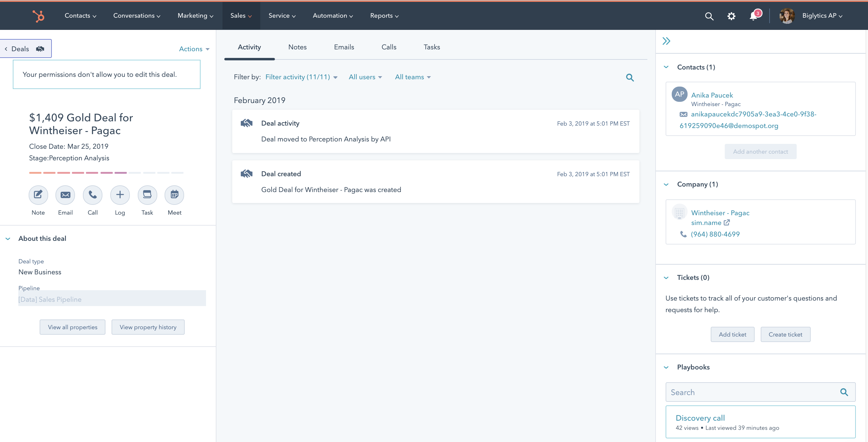868x442 pixels.
Task: Collapse the right sidebar double-chevron icon
Action: tap(666, 41)
